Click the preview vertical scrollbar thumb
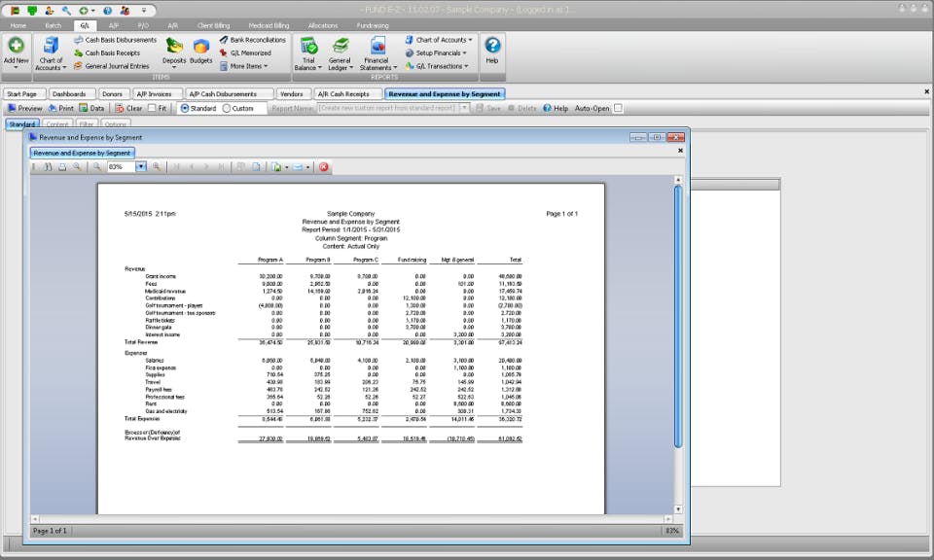The height and width of the screenshot is (560, 934). click(x=678, y=316)
